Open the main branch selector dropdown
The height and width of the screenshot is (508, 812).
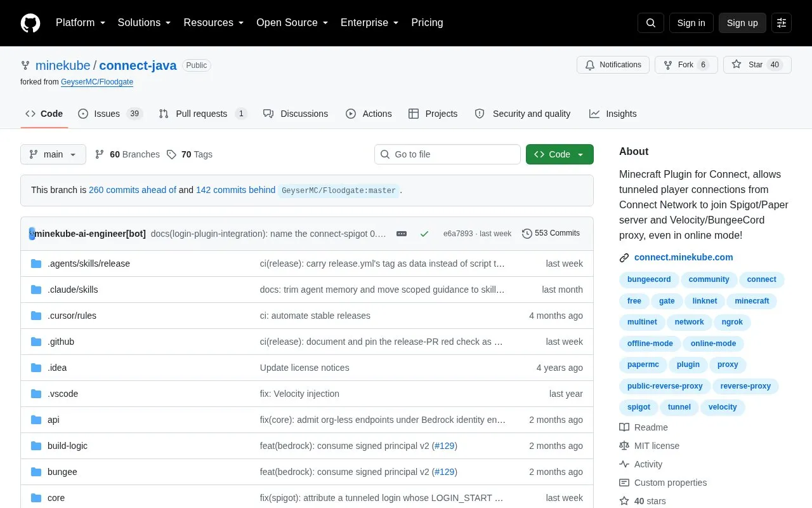pos(53,154)
